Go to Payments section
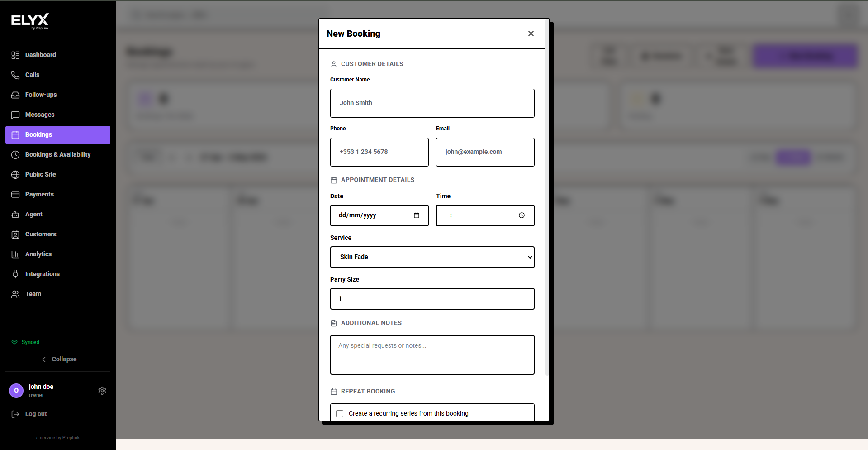Screen dimensions: 868x450 [58, 194]
